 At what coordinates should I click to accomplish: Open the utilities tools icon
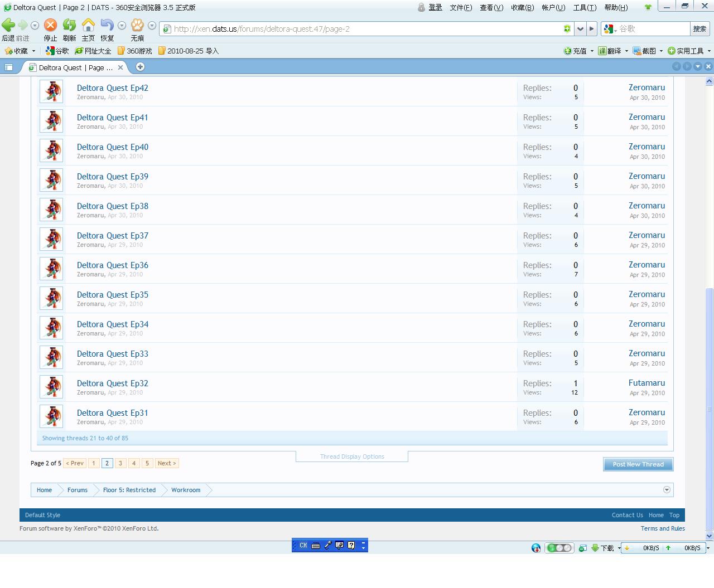(x=671, y=51)
